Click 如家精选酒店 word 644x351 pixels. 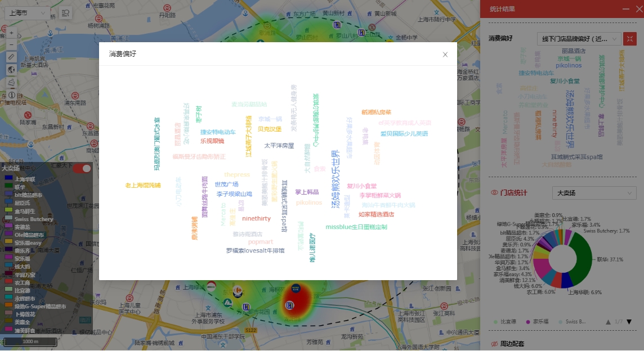point(376,214)
